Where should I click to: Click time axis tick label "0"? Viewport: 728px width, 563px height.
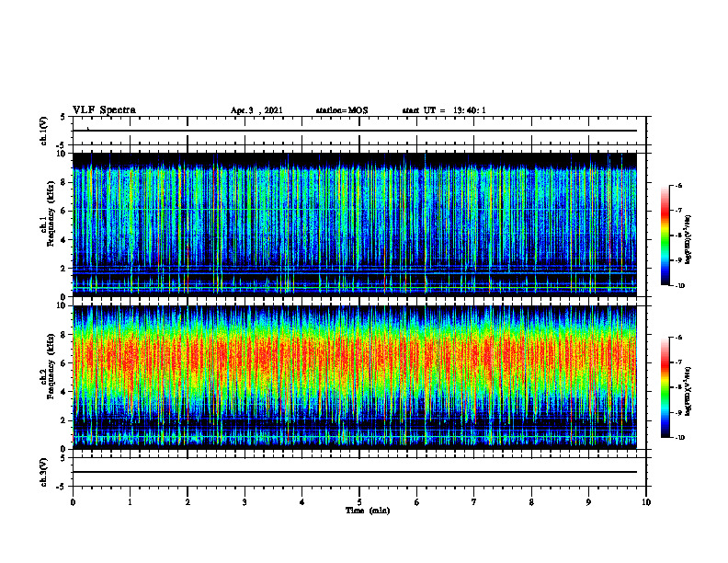(73, 502)
